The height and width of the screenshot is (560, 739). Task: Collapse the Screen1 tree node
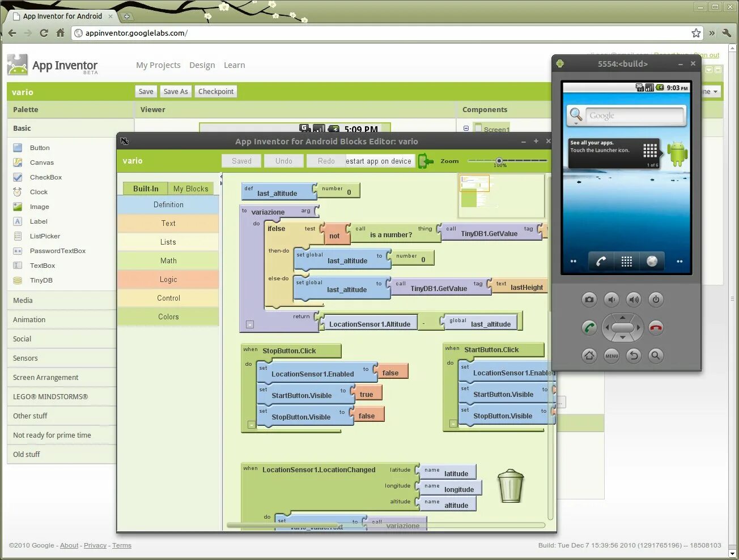(x=466, y=129)
